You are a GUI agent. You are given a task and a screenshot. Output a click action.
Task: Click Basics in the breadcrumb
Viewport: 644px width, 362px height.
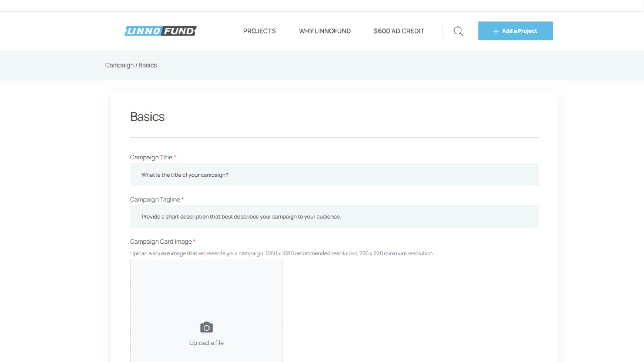(148, 65)
